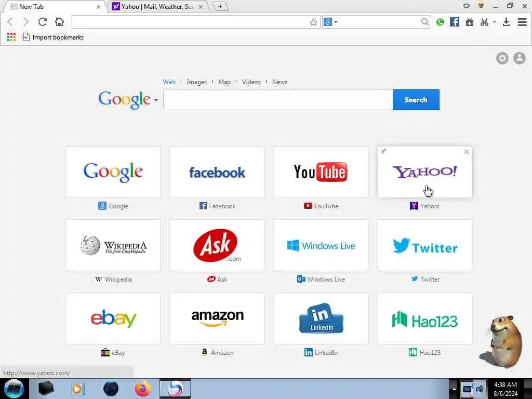Switch to the Yahoo Mail, Weather tab

157,6
